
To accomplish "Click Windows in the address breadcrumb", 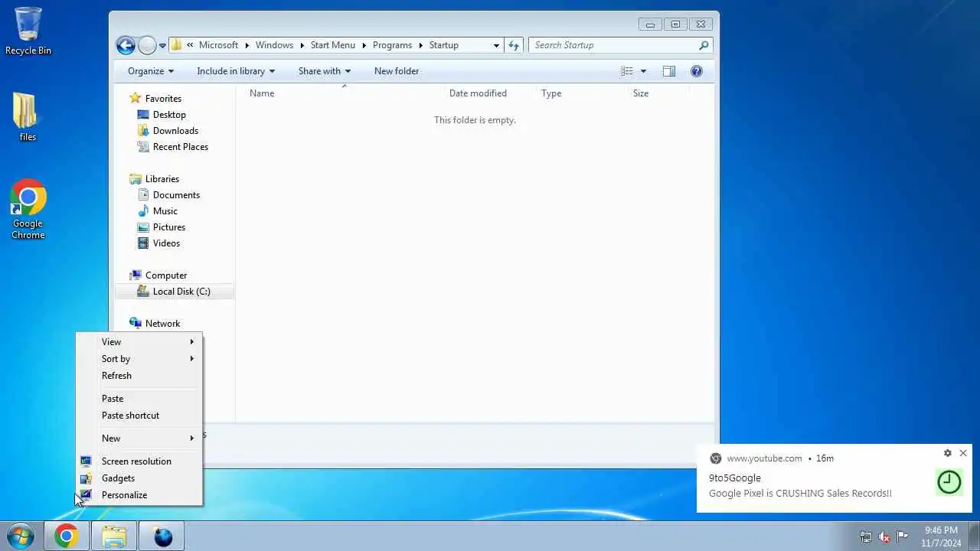I will (x=274, y=45).
